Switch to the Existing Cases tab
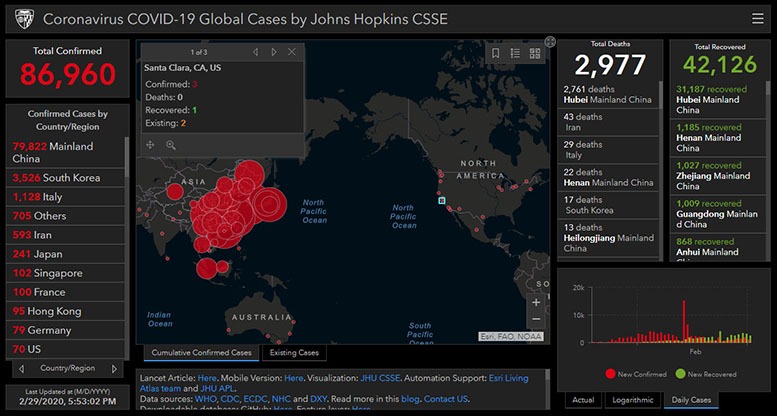 pos(294,353)
